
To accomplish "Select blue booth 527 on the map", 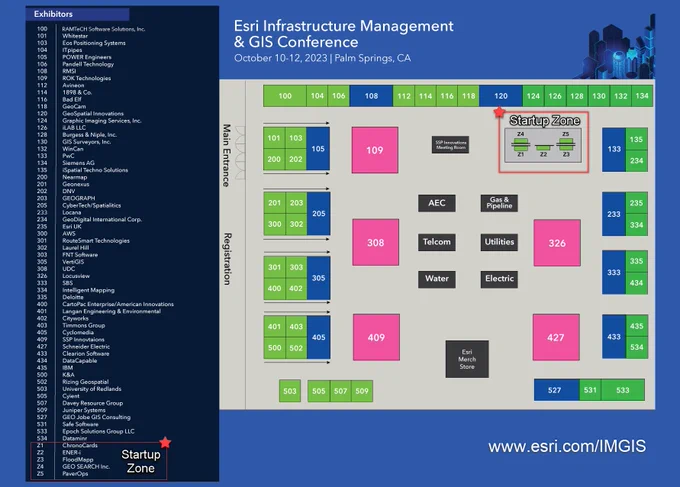I will coord(557,390).
